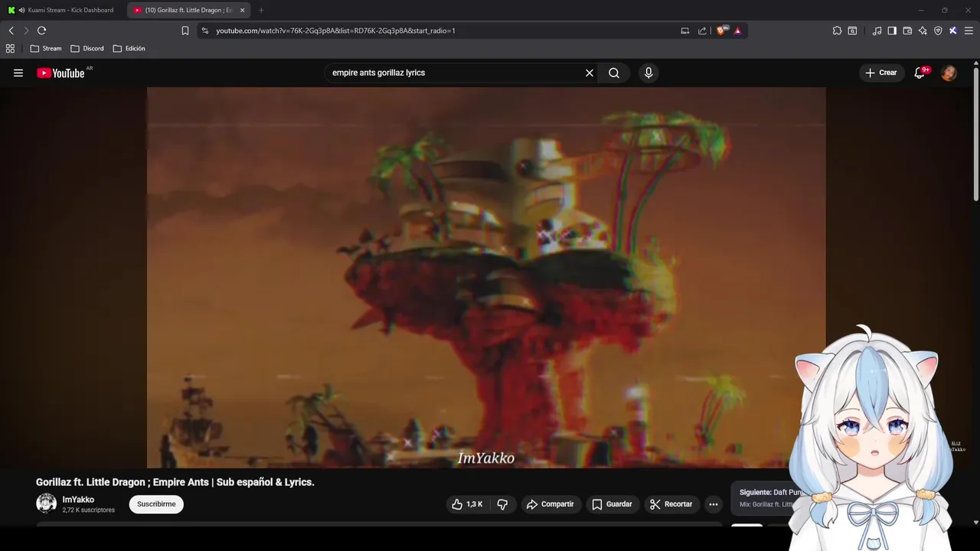Open the account avatar menu
Screen dimensions: 980x551
point(949,73)
